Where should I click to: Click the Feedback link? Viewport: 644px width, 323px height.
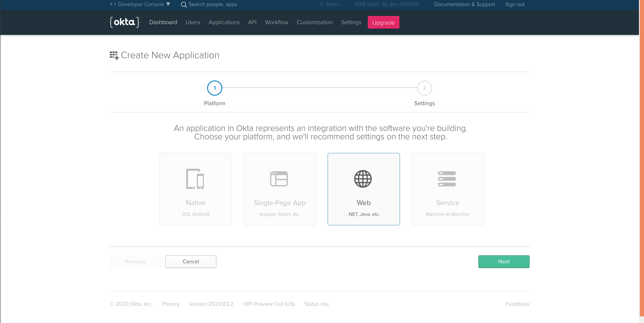pyautogui.click(x=517, y=304)
